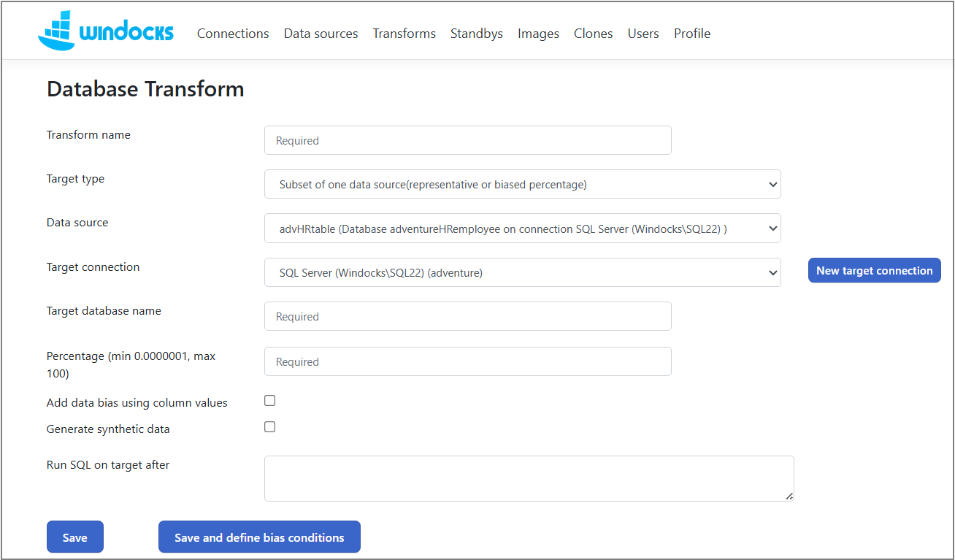Click the Windocks logo
This screenshot has width=955, height=560.
[x=105, y=31]
